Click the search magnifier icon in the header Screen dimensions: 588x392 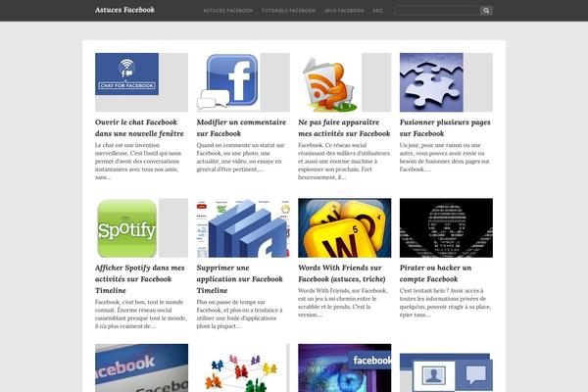486,11
